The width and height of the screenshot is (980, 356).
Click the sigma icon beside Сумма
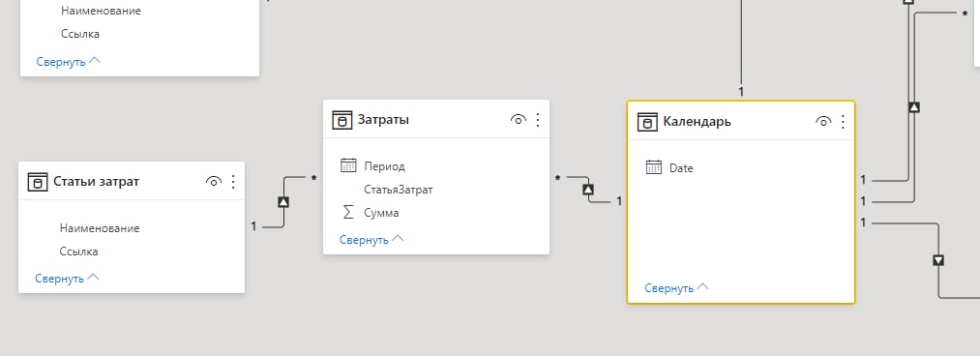pos(348,213)
